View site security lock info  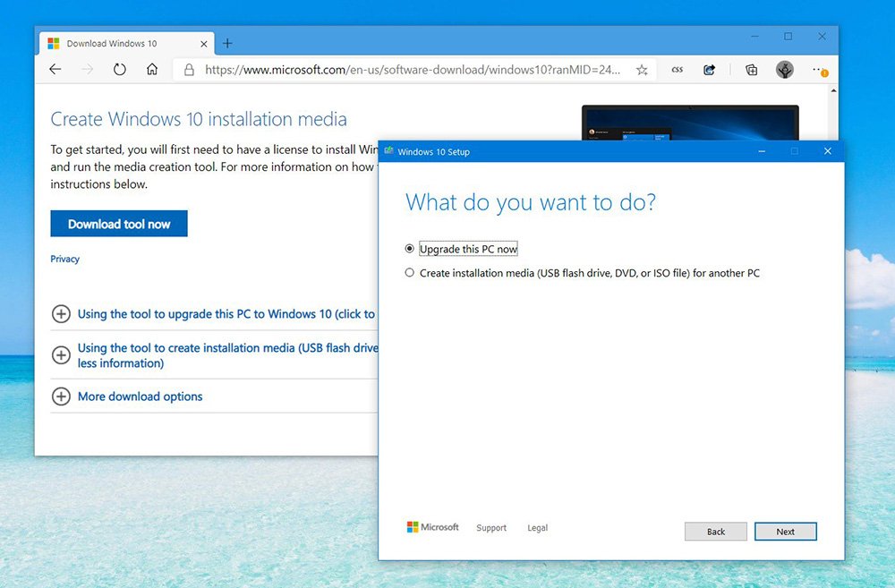pos(189,70)
